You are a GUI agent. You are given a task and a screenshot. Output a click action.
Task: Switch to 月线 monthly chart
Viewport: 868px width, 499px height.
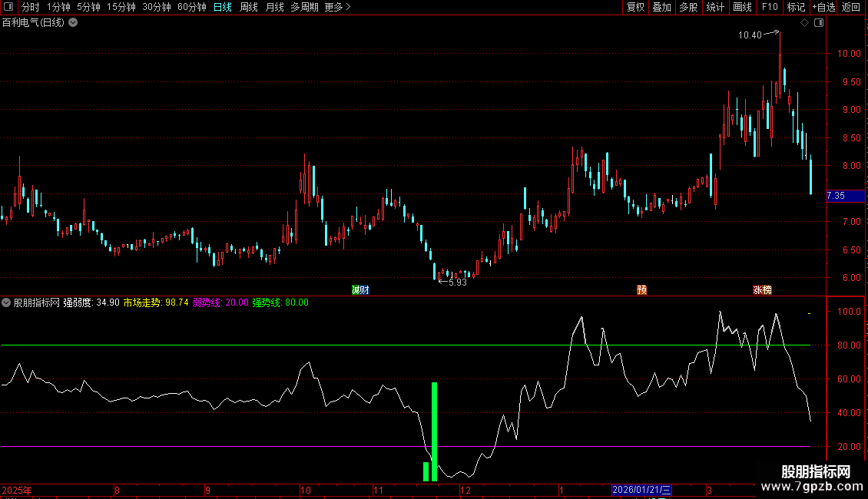tap(274, 7)
